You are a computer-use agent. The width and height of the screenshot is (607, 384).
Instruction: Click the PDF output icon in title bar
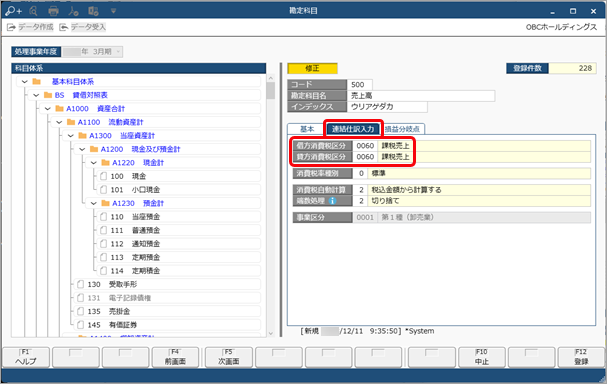click(x=73, y=11)
